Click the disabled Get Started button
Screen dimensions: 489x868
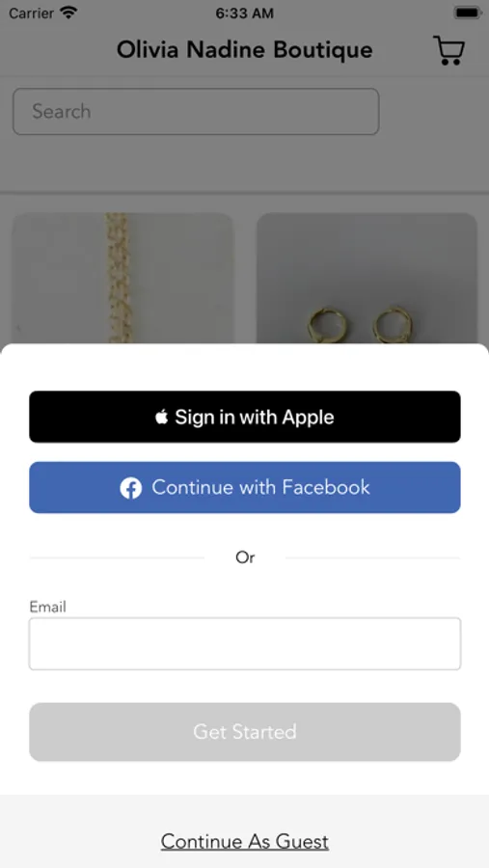pyautogui.click(x=245, y=732)
